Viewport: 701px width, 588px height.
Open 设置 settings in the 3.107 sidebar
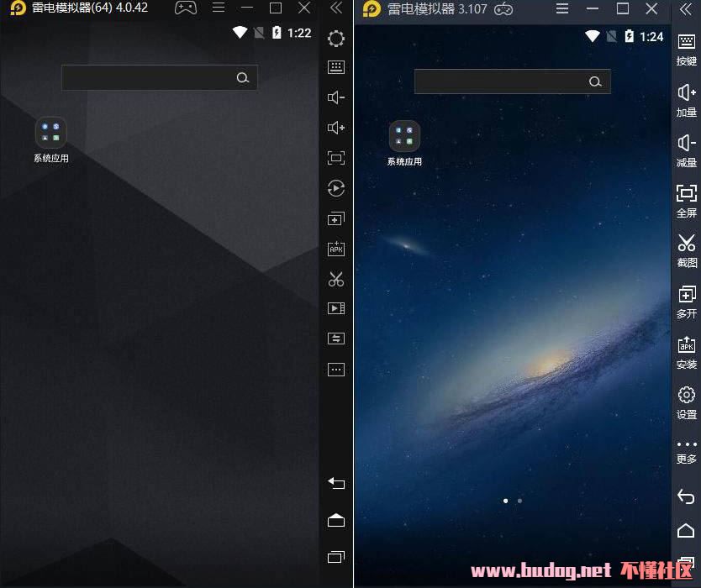point(686,403)
